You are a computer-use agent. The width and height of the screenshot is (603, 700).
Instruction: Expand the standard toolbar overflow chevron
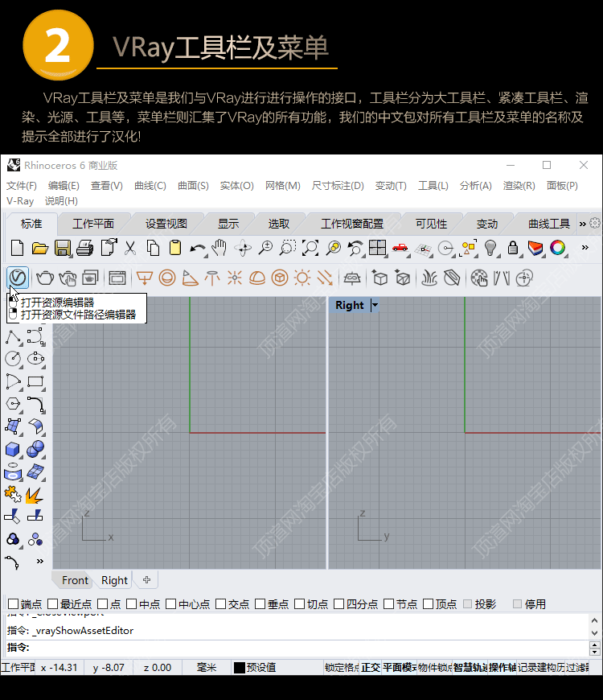585,247
